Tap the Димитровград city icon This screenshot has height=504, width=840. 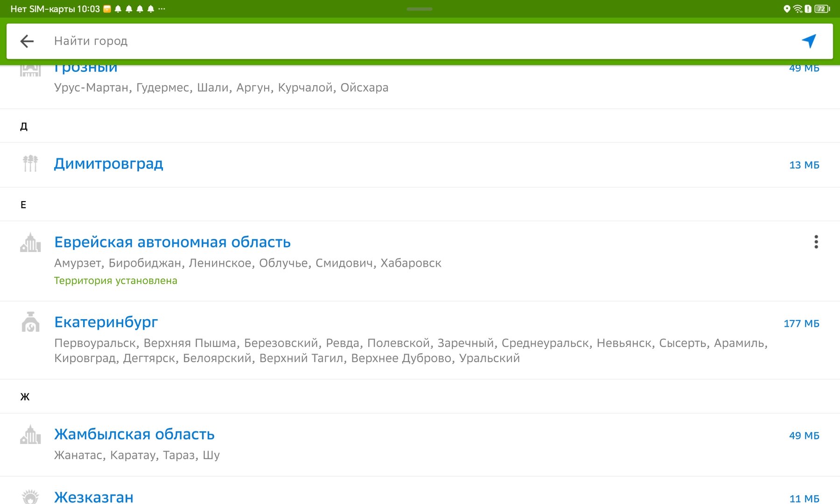(30, 164)
